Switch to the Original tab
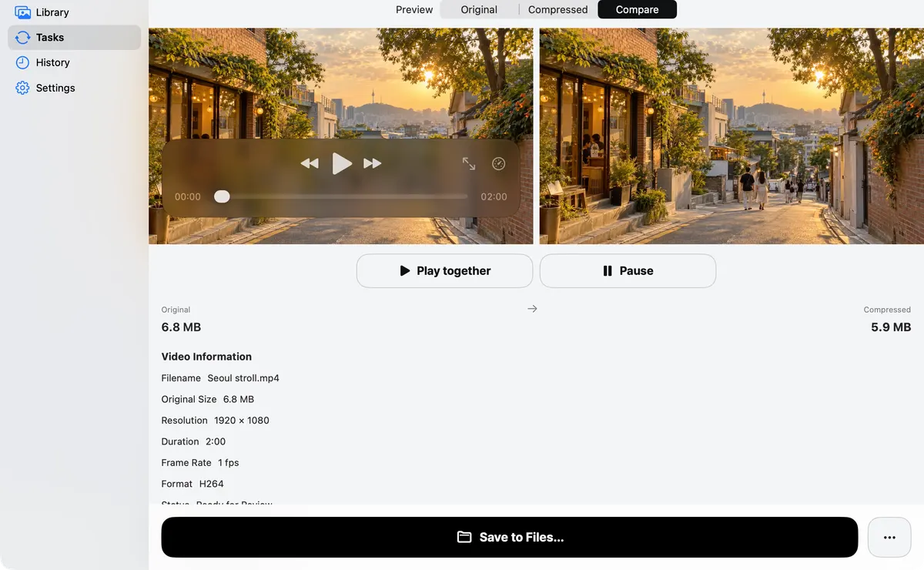This screenshot has width=924, height=570. [479, 10]
